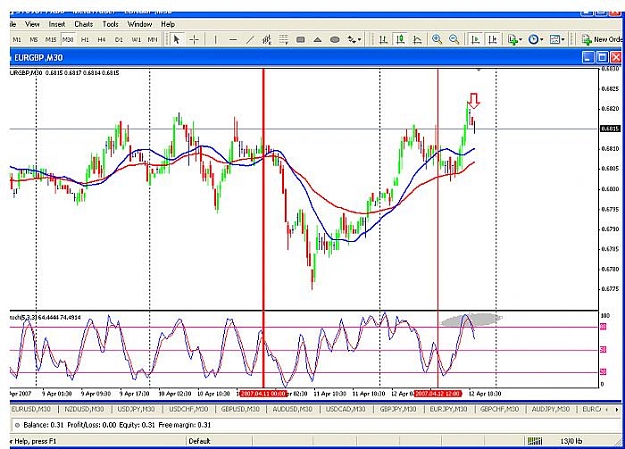Switch to the EURJPY,M30 chart tab
This screenshot has width=625, height=449.
[x=448, y=409]
